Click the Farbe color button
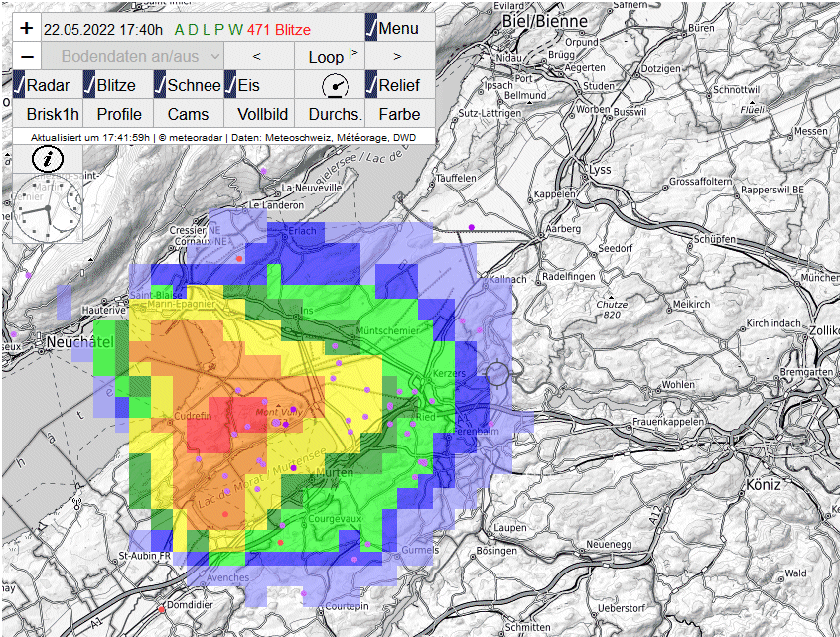Screen dimensions: 840x637 (x=399, y=114)
